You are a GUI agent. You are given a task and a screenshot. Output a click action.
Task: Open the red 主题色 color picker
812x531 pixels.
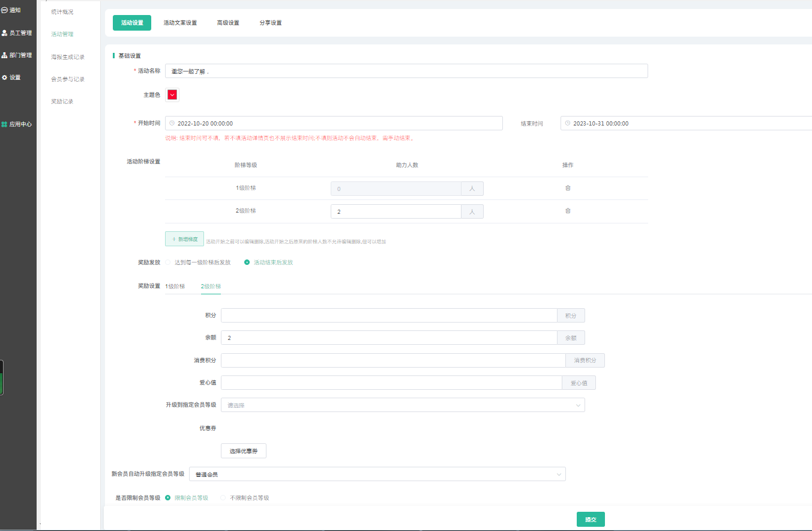[x=172, y=95]
